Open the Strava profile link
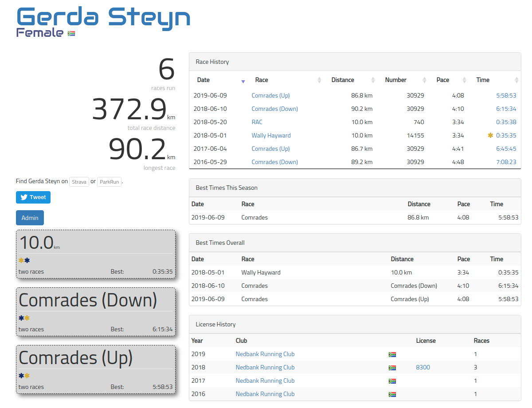This screenshot has width=532, height=408. pos(79,182)
